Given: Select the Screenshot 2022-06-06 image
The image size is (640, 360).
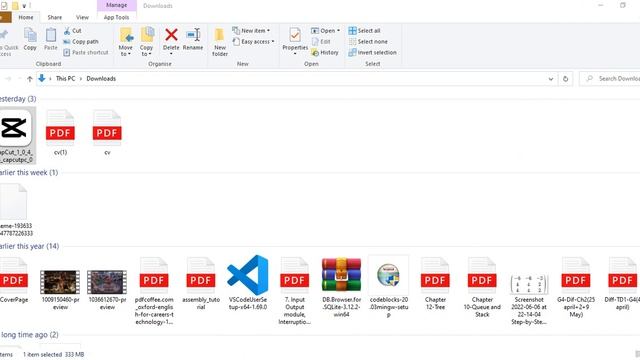Looking at the screenshot, I should (529, 298).
